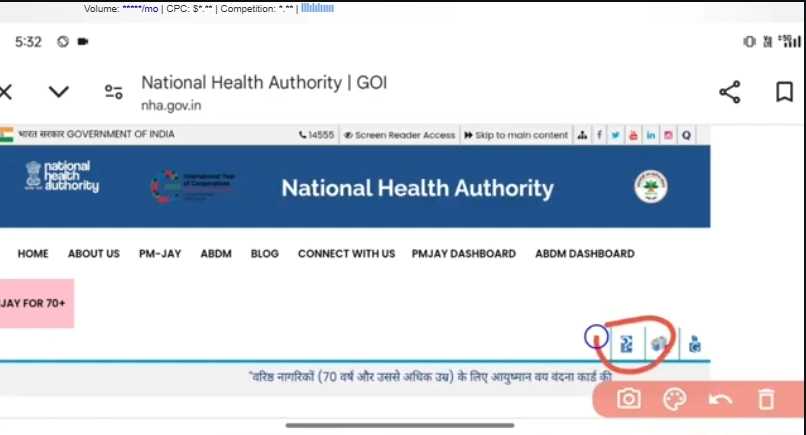The height and width of the screenshot is (435, 806).
Task: Open CONNECT WITH US menu
Action: click(346, 253)
